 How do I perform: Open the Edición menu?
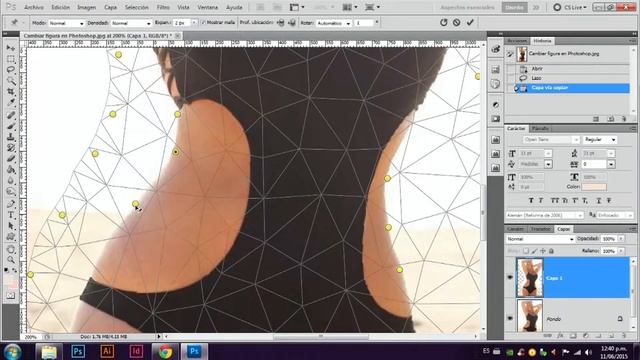tap(60, 7)
